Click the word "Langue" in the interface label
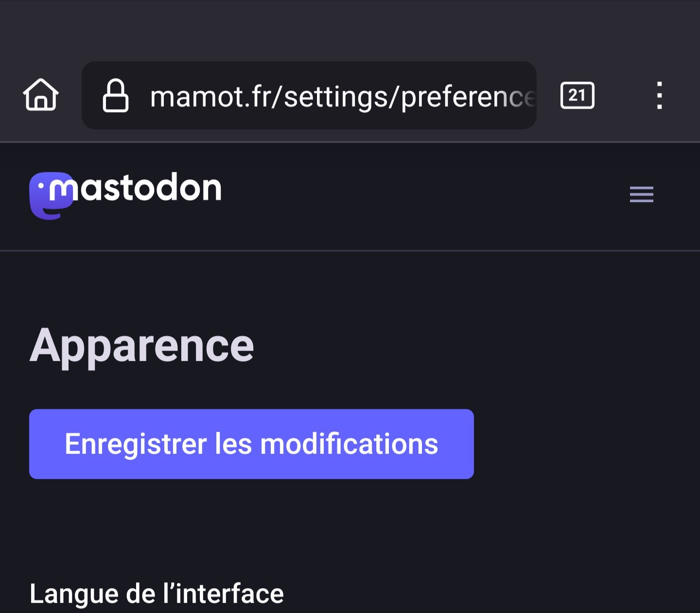 click(74, 594)
